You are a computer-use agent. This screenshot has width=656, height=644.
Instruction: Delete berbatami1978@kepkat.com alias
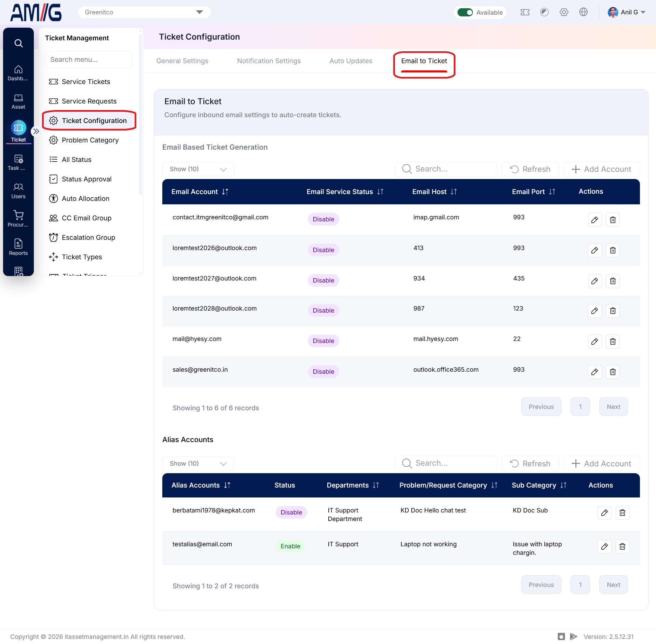click(x=622, y=513)
